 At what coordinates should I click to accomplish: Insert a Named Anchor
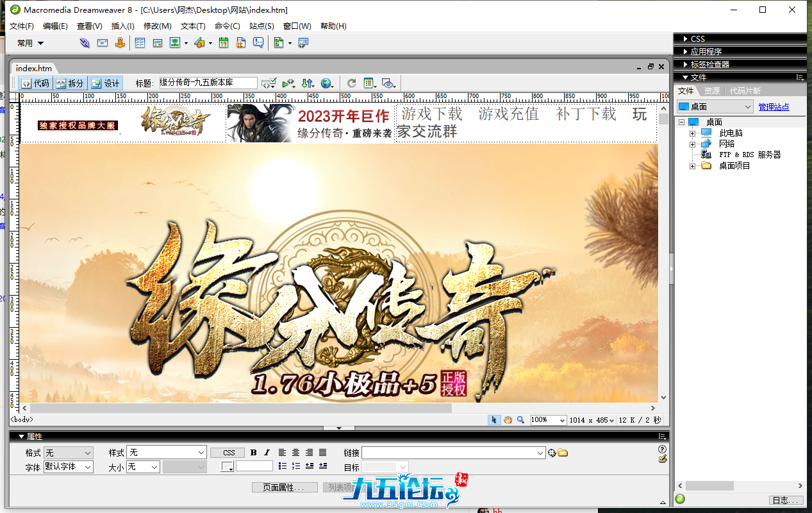120,43
